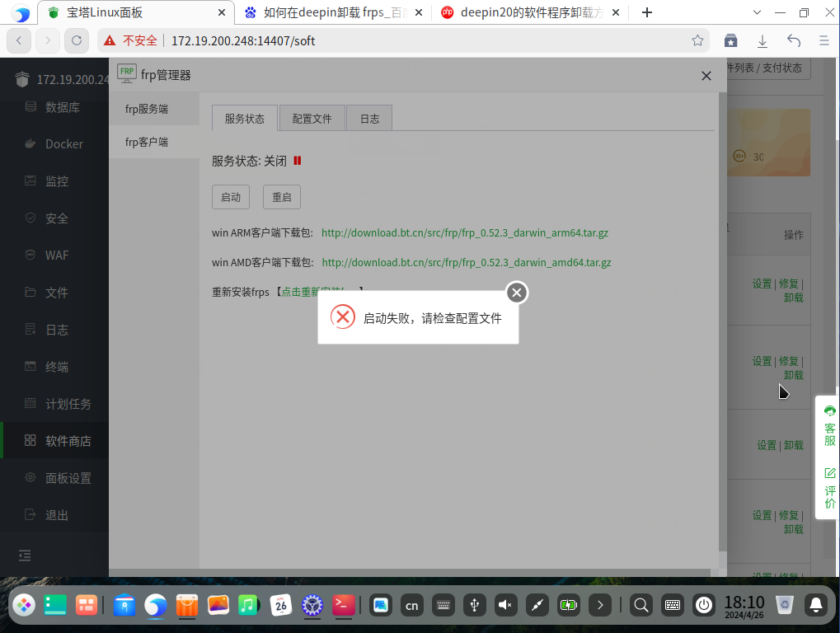Open the multitasking view dock icon
Image resolution: width=840 pixels, height=633 pixels.
pos(87,605)
